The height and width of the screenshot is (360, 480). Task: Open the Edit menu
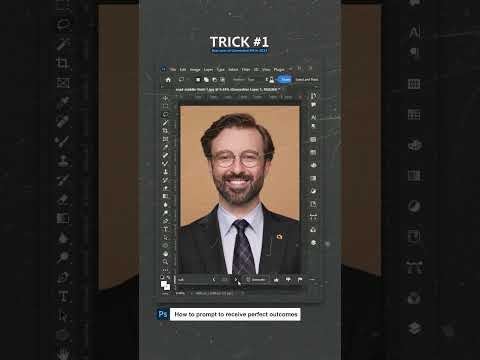[x=183, y=69]
